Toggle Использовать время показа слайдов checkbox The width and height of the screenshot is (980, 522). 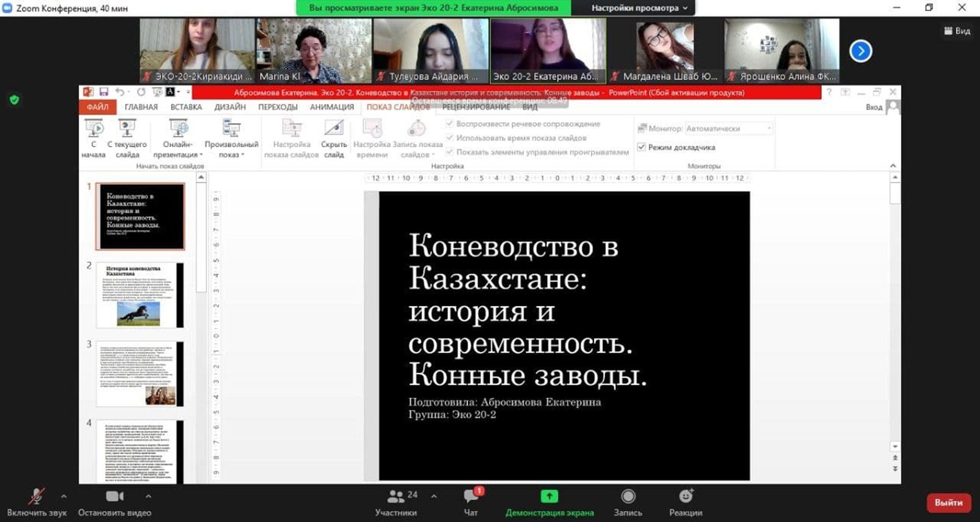(450, 138)
